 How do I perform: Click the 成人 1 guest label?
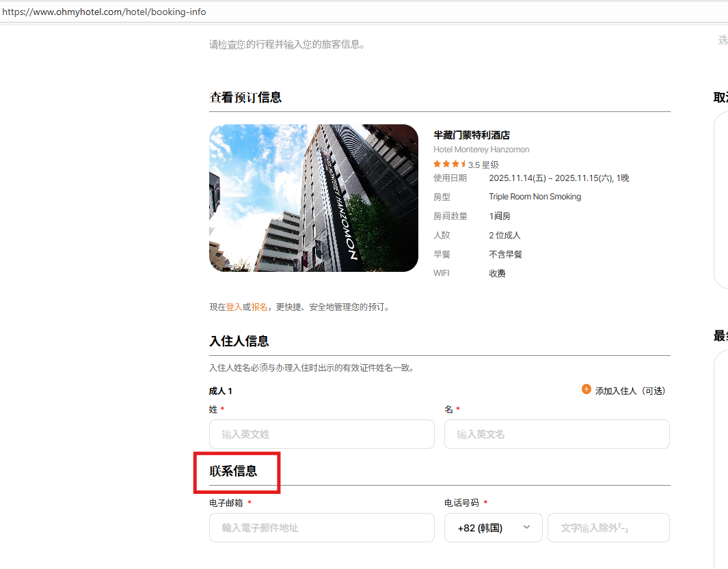[x=221, y=391]
